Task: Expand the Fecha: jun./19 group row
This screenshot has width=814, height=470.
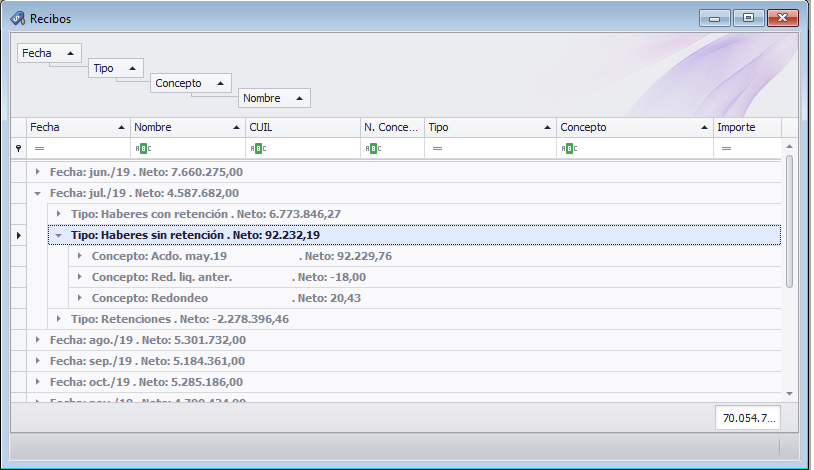Action: pos(38,172)
